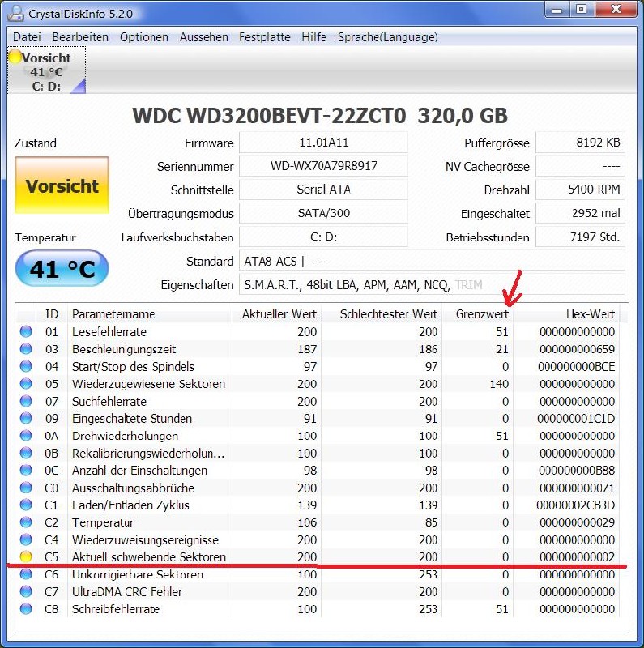Click the yellow status icon for C5 row
The width and height of the screenshot is (644, 648).
[26, 557]
